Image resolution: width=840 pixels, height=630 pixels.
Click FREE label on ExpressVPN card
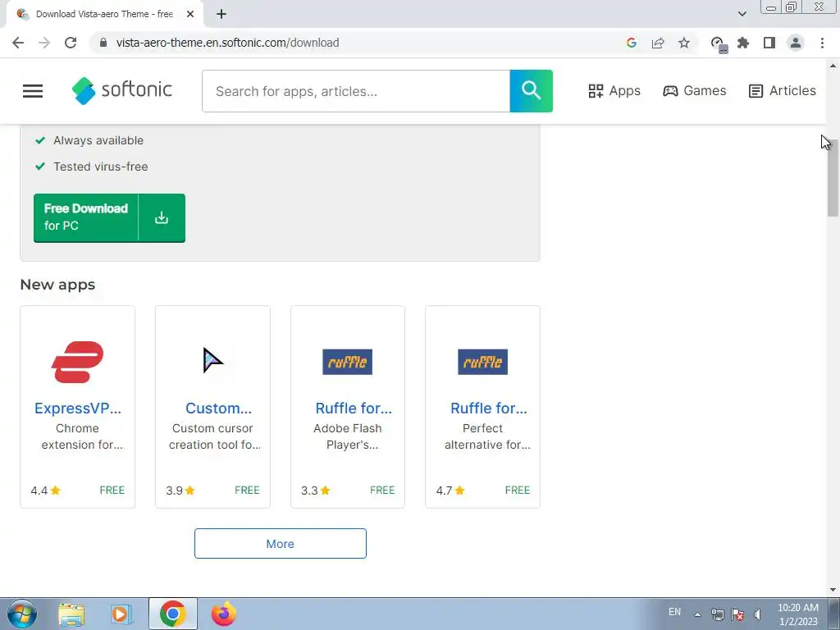[112, 491]
